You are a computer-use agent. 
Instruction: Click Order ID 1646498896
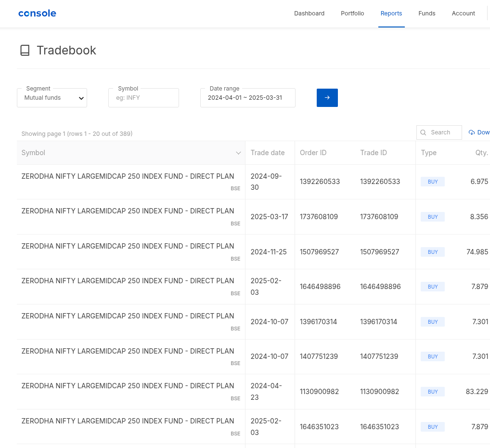pos(320,287)
